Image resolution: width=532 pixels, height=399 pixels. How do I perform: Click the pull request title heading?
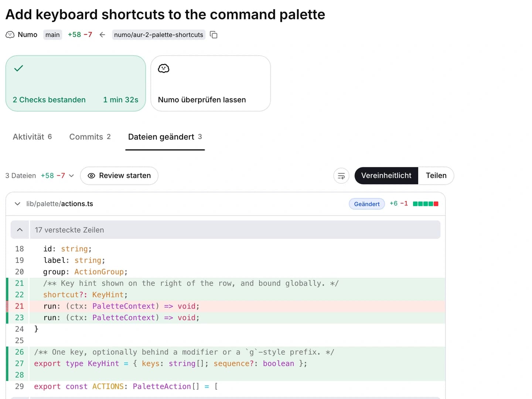pyautogui.click(x=165, y=14)
